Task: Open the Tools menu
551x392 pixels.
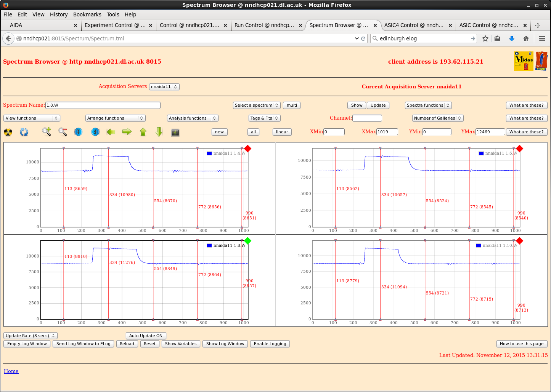Action: click(x=113, y=14)
